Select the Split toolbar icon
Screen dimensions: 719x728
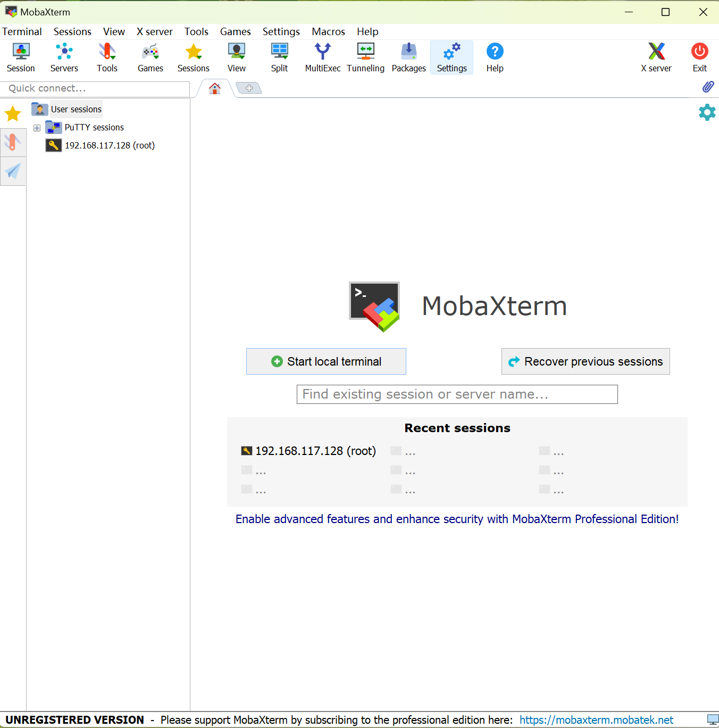[279, 57]
